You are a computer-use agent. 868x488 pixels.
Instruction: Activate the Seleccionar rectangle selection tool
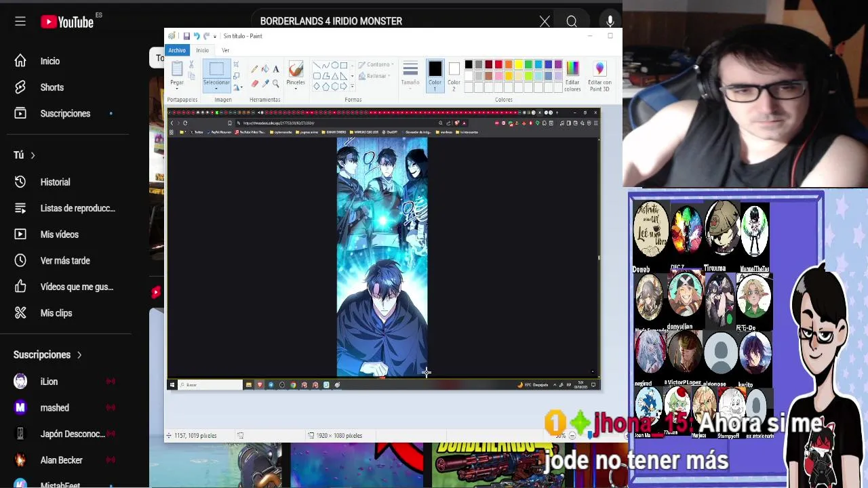[216, 68]
